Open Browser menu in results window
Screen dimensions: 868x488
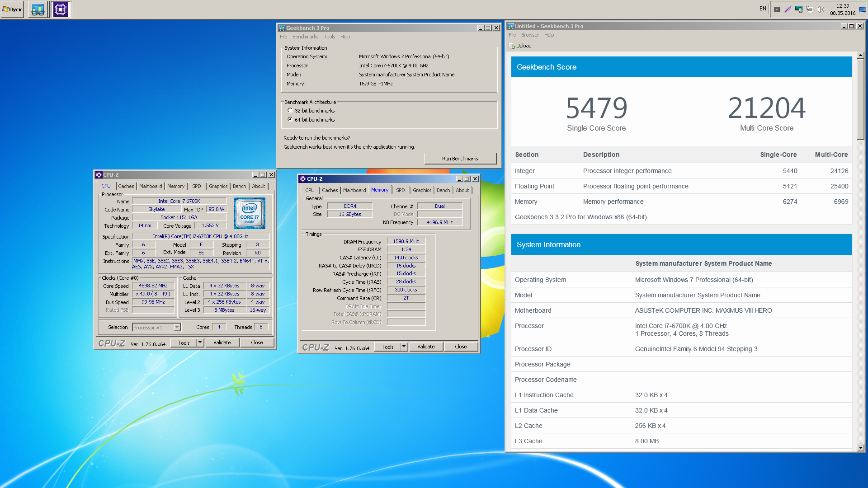(530, 35)
